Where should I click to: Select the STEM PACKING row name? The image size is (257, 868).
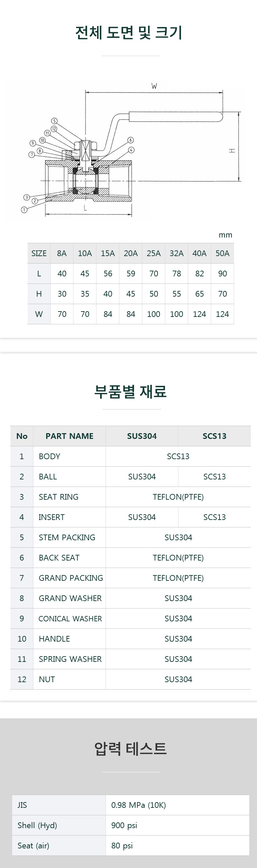click(x=67, y=538)
